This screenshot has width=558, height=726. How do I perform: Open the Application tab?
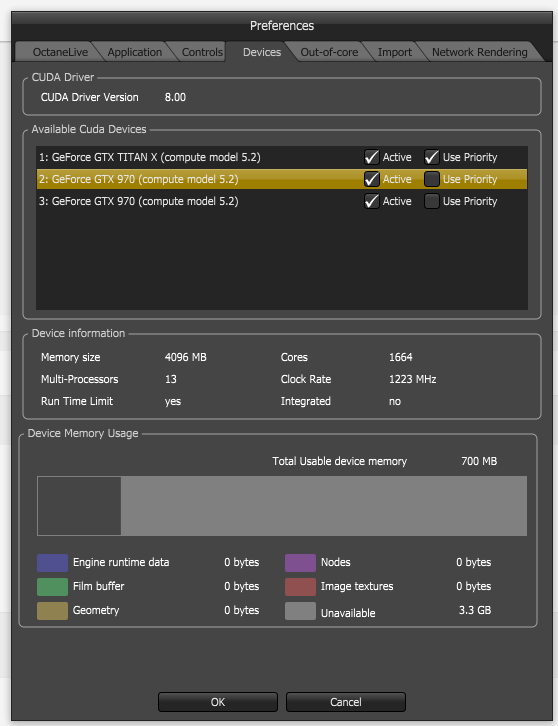(x=134, y=52)
